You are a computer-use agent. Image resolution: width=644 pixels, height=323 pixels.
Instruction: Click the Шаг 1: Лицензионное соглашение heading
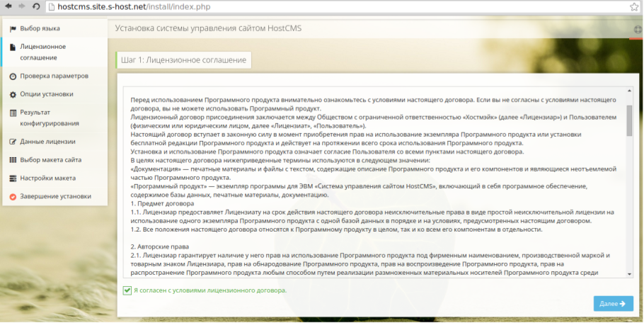pyautogui.click(x=183, y=60)
